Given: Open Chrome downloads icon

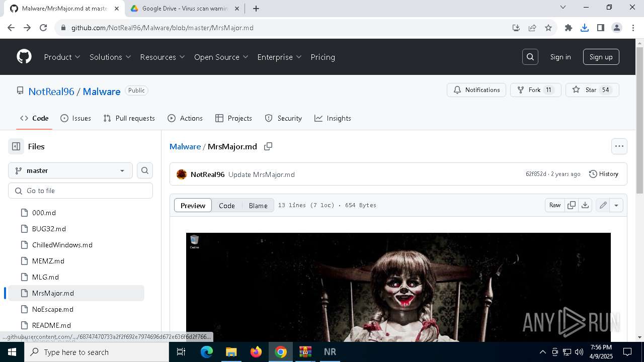Looking at the screenshot, I should tap(585, 28).
